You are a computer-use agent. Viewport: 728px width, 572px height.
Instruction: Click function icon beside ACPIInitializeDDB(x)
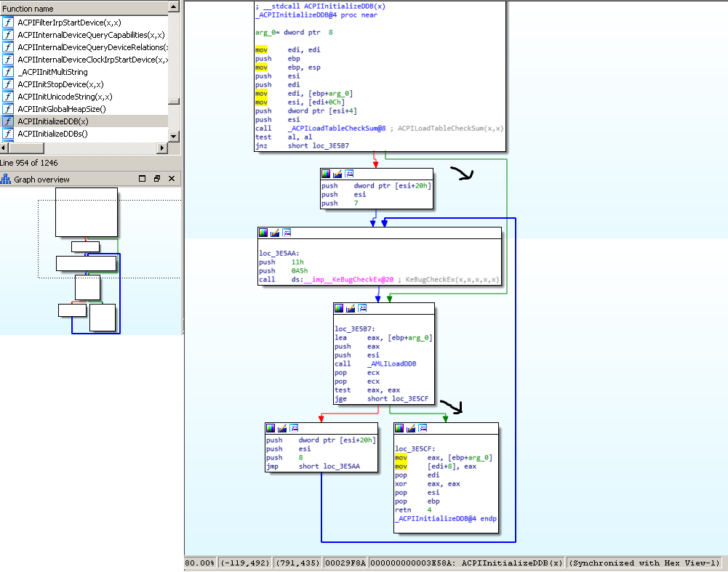click(8, 121)
